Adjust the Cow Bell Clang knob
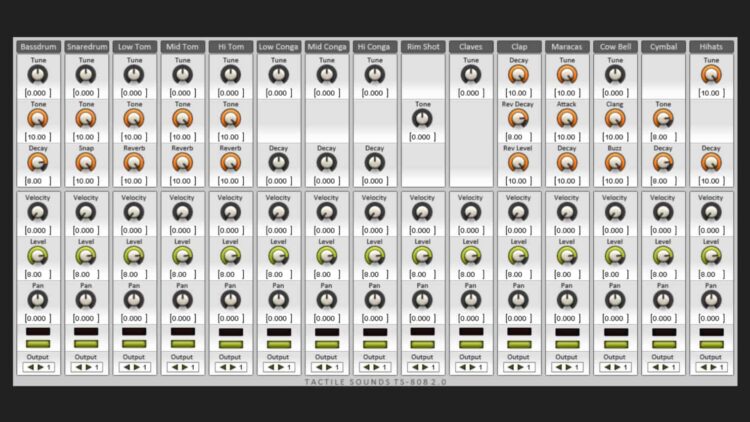Image resolution: width=750 pixels, height=422 pixels. coord(615,119)
